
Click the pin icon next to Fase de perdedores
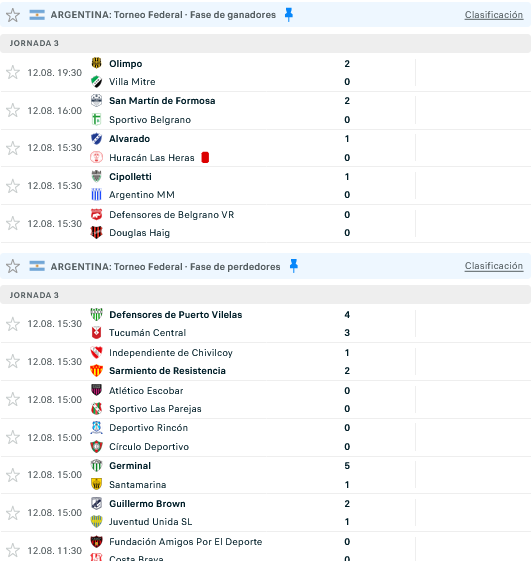point(294,266)
